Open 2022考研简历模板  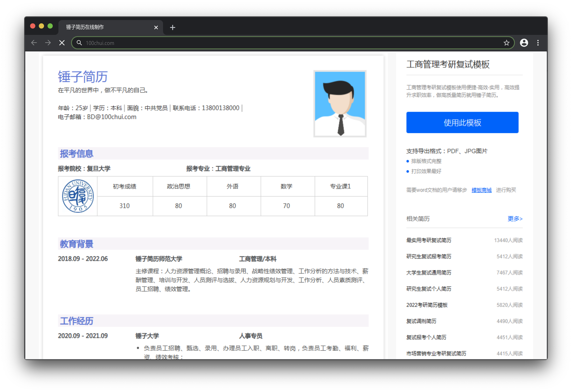[427, 305]
